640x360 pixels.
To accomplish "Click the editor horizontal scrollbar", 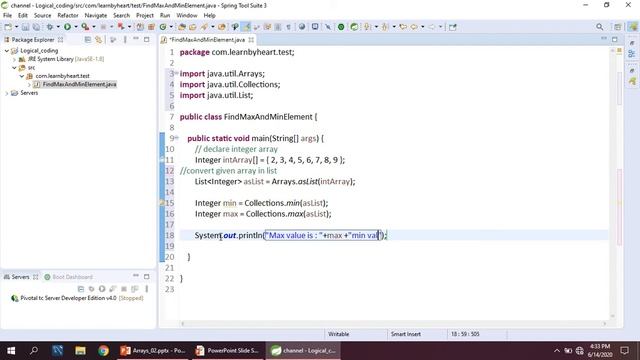I will (393, 324).
